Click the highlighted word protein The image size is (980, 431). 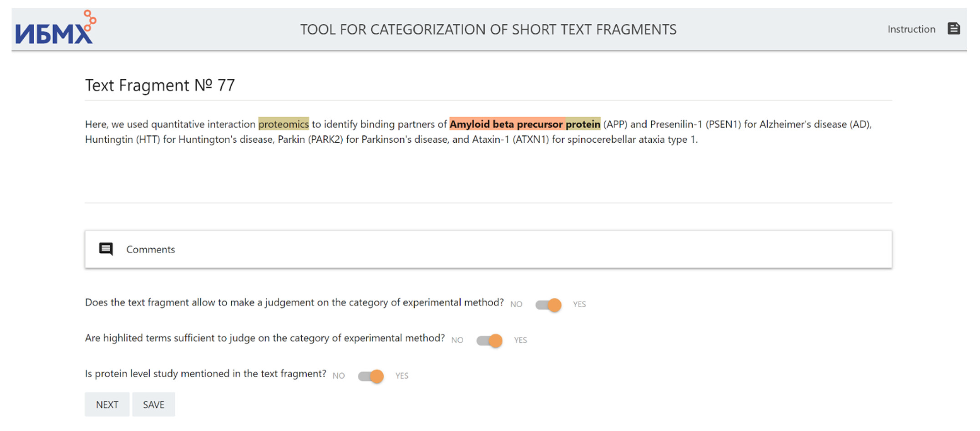click(x=583, y=124)
